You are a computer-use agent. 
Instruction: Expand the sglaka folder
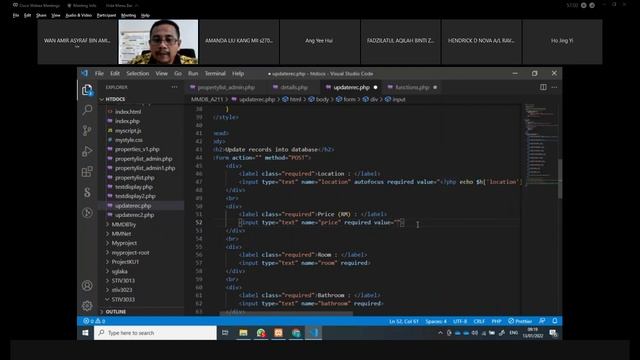point(120,271)
